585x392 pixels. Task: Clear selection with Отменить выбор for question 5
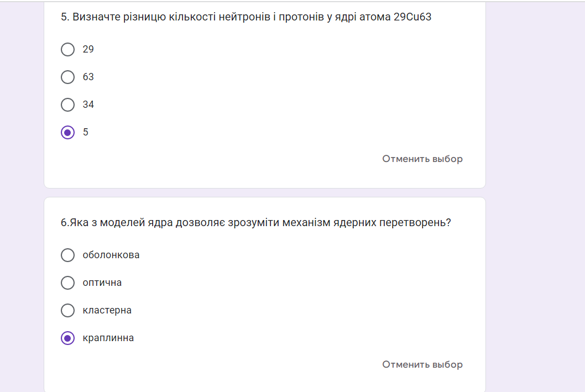coord(422,159)
